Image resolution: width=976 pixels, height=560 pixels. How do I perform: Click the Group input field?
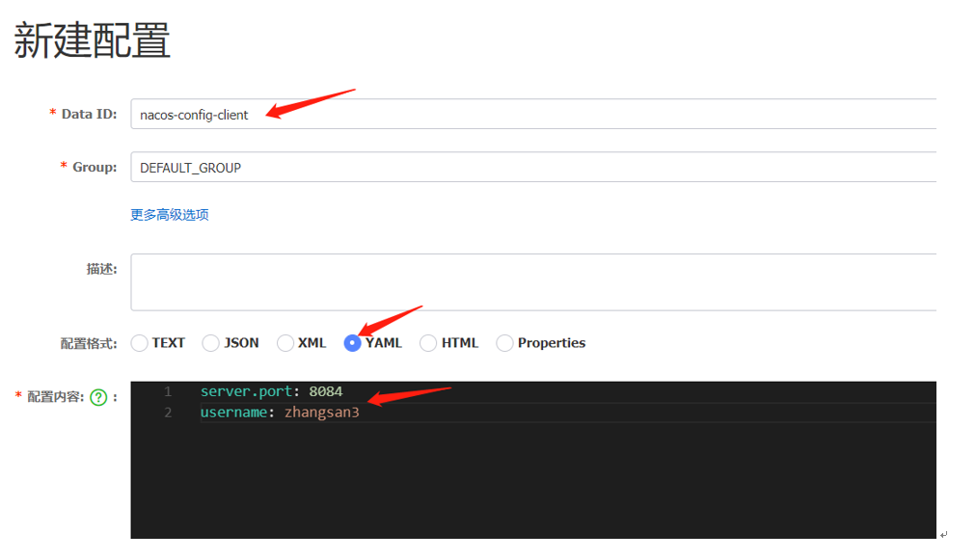[x=533, y=167]
